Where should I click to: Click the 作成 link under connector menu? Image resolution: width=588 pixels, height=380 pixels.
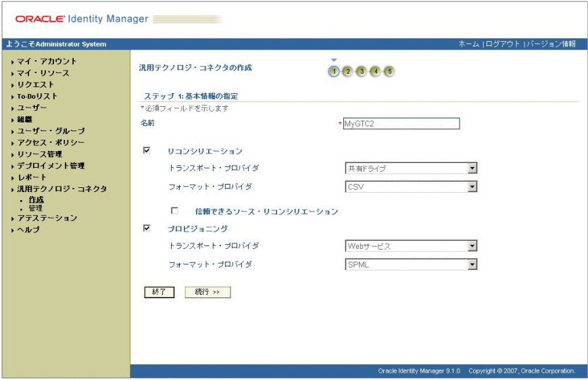[36, 199]
